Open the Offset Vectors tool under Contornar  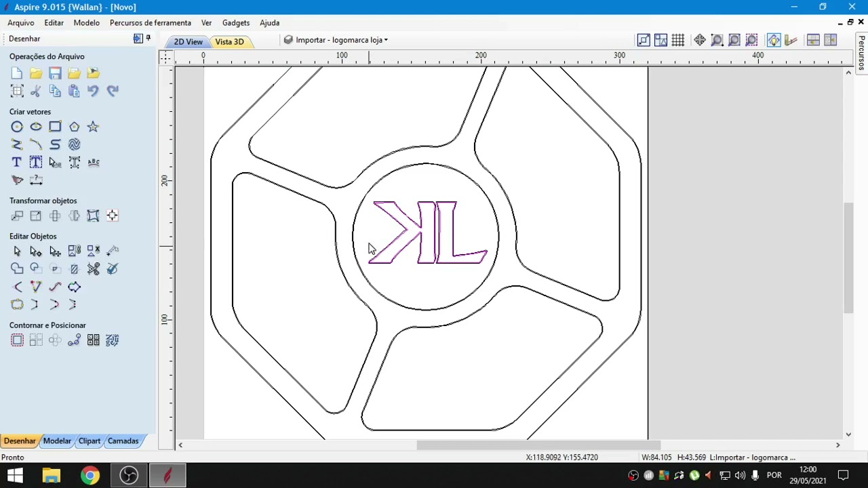pyautogui.click(x=17, y=340)
